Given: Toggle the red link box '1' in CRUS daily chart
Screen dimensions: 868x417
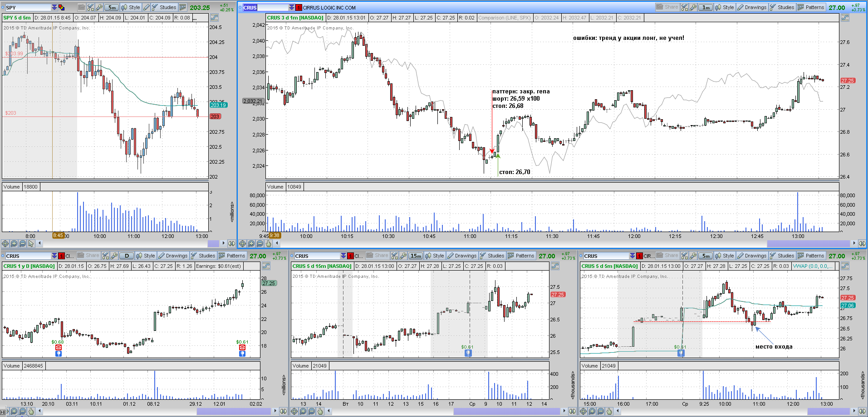Looking at the screenshot, I should coord(61,256).
